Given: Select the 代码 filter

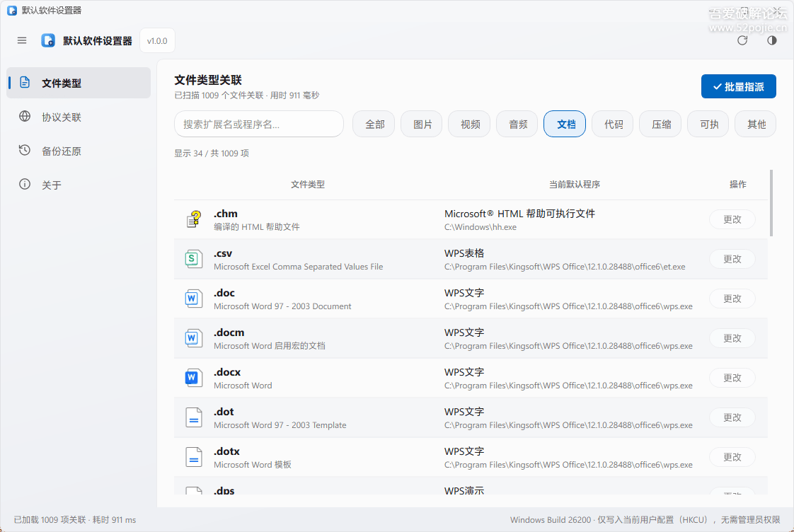Looking at the screenshot, I should pyautogui.click(x=614, y=124).
